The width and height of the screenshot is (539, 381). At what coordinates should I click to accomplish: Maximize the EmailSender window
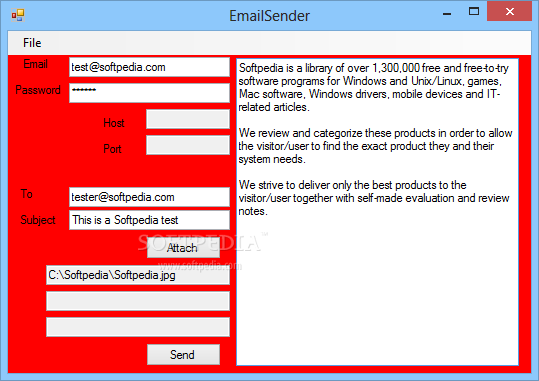474,11
